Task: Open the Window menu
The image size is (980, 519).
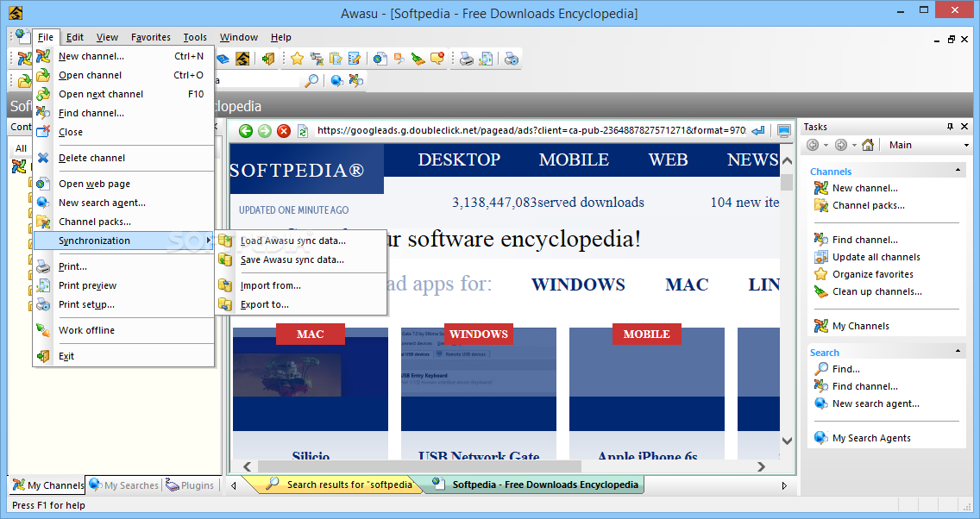Action: pyautogui.click(x=239, y=37)
